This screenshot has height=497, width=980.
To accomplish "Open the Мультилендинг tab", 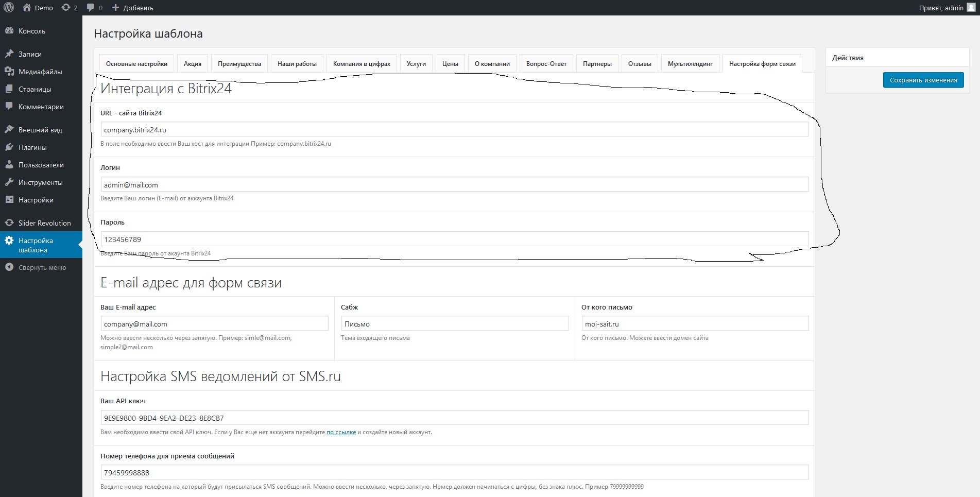I will 690,64.
